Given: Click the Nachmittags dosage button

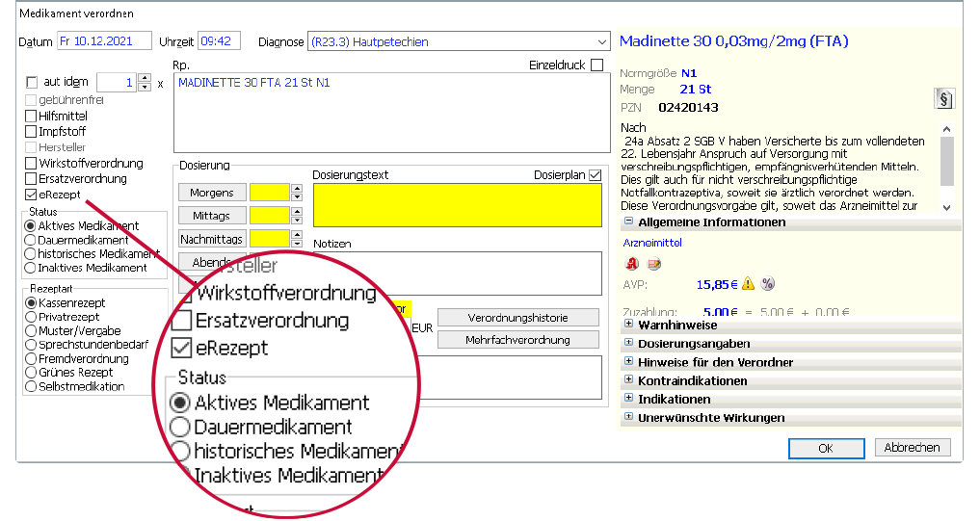Looking at the screenshot, I should [212, 239].
